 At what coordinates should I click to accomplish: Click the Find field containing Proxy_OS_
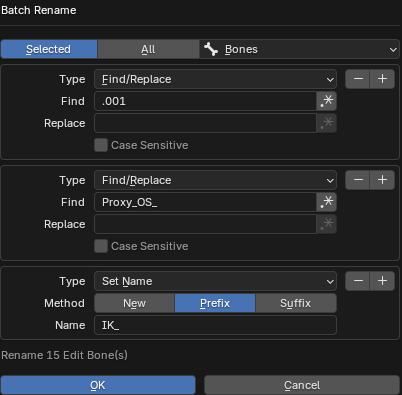click(x=205, y=202)
